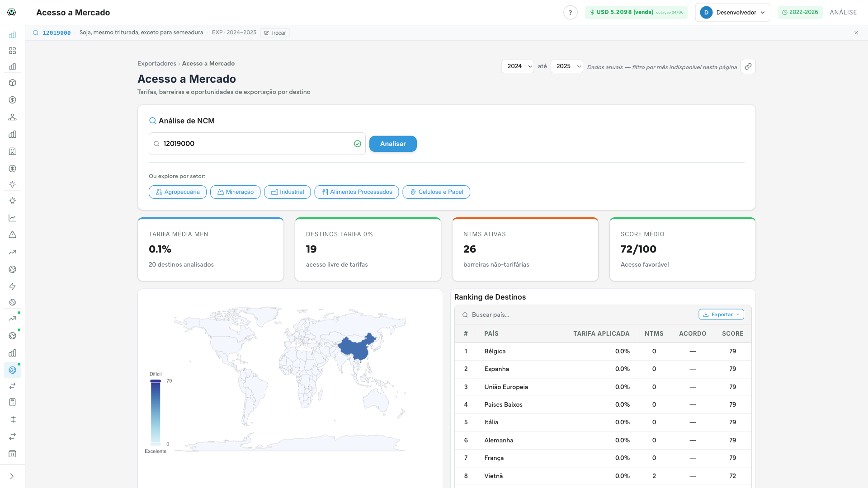Go to Exportadores breadcrumb link
The image size is (868, 488).
point(157,64)
